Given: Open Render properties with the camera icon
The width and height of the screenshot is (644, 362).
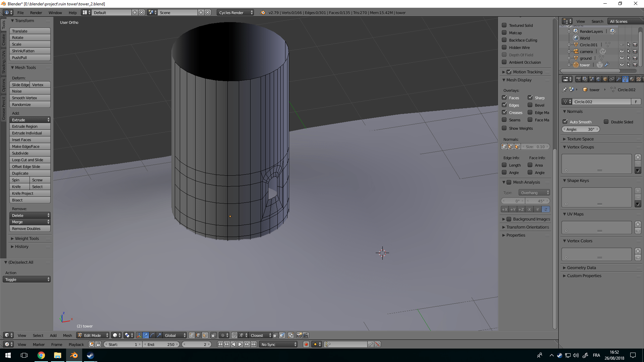Looking at the screenshot, I should click(x=578, y=79).
